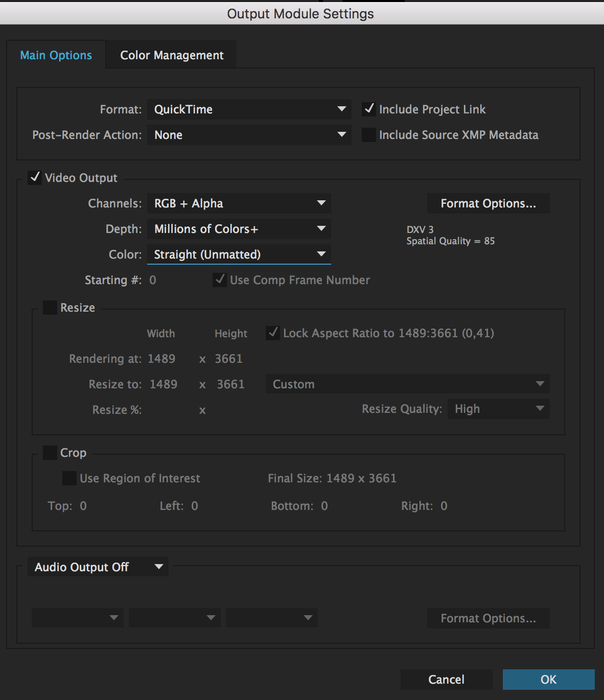Toggle Use Region of Interest checkbox

click(x=69, y=478)
